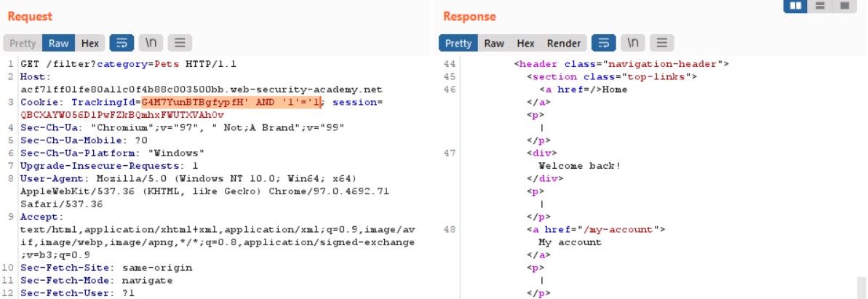
Task: Select the combined tabbed layout icon
Action: pyautogui.click(x=845, y=6)
